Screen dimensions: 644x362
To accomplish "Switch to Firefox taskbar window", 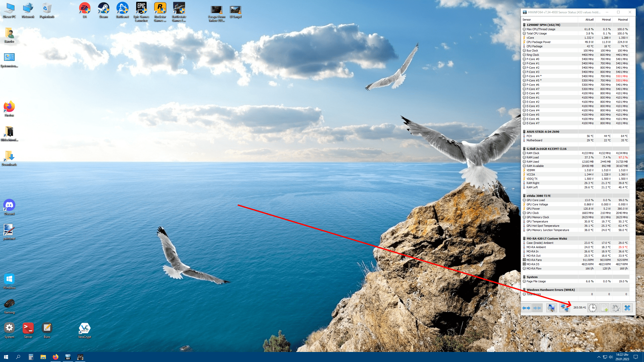I will tap(55, 357).
